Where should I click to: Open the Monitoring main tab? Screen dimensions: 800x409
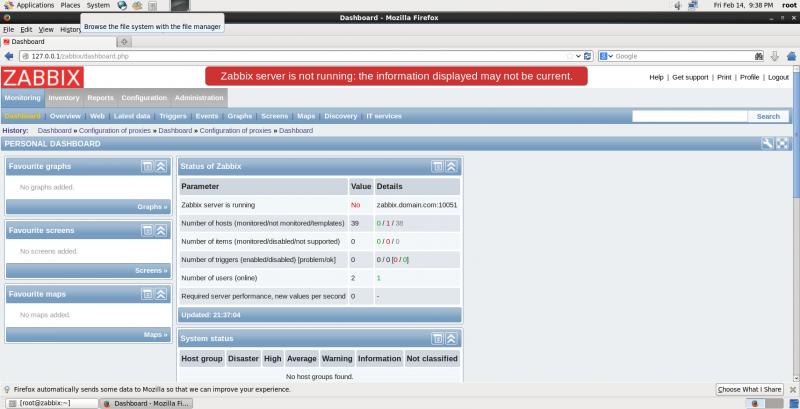(22, 98)
